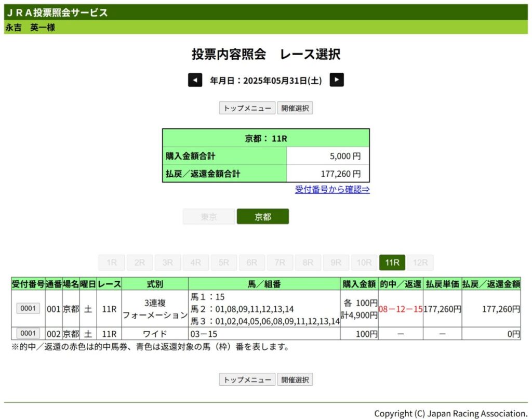Select the 10R race tab
The width and height of the screenshot is (532, 419).
[364, 263]
